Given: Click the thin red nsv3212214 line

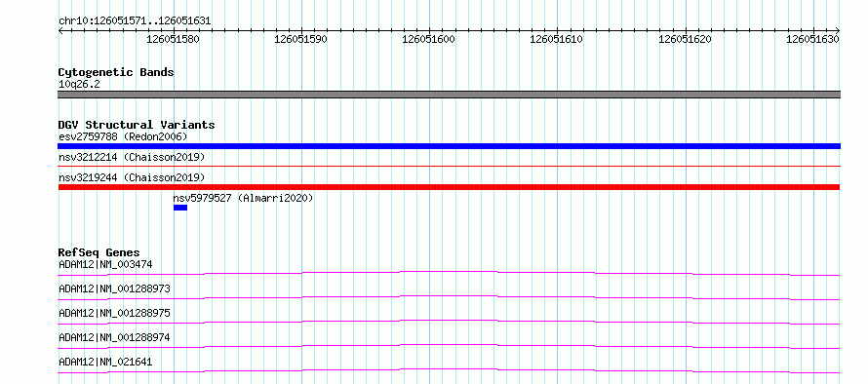Looking at the screenshot, I should [449, 166].
